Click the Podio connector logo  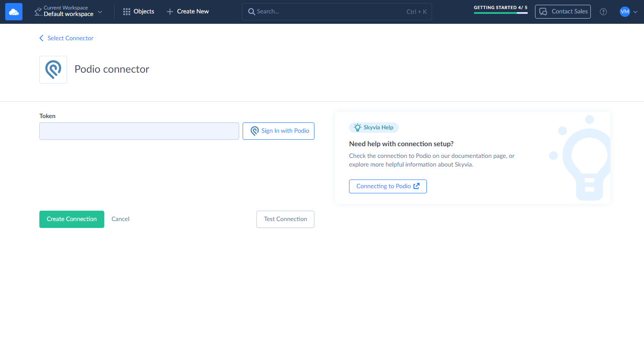(53, 70)
